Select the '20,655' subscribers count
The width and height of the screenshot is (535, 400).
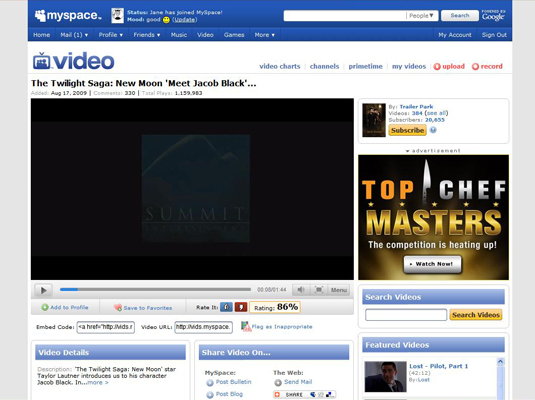(435, 120)
